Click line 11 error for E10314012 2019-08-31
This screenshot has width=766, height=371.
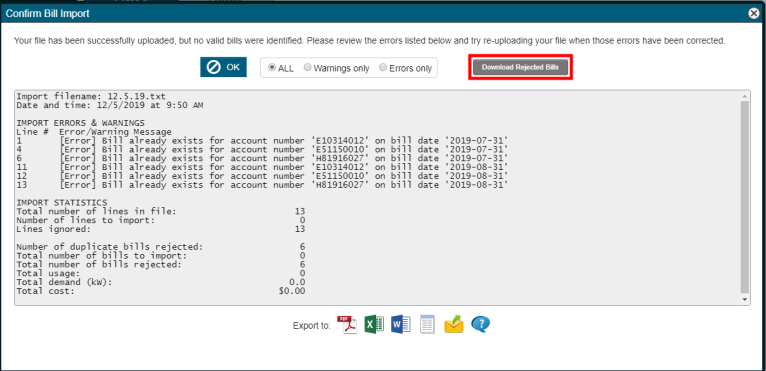pos(262,167)
